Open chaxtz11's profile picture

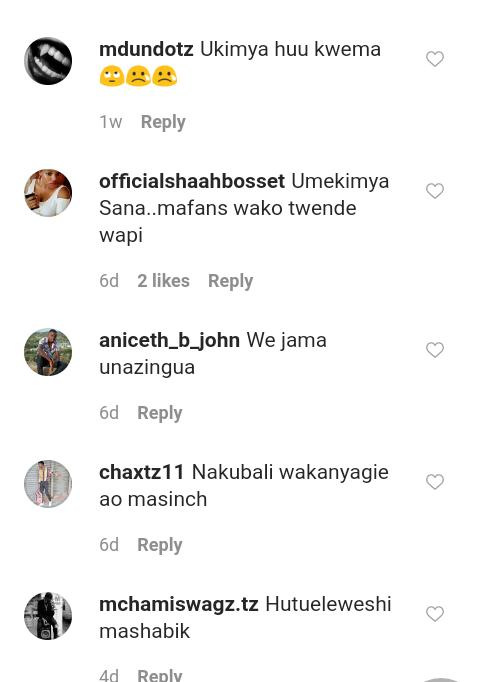click(x=48, y=484)
